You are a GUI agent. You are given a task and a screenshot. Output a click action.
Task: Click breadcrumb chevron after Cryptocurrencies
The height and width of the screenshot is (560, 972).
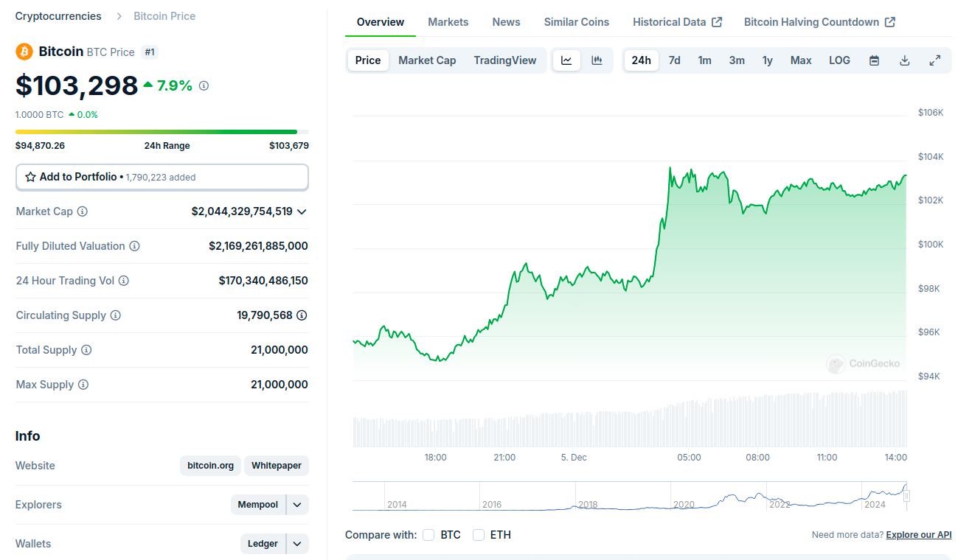pos(119,16)
